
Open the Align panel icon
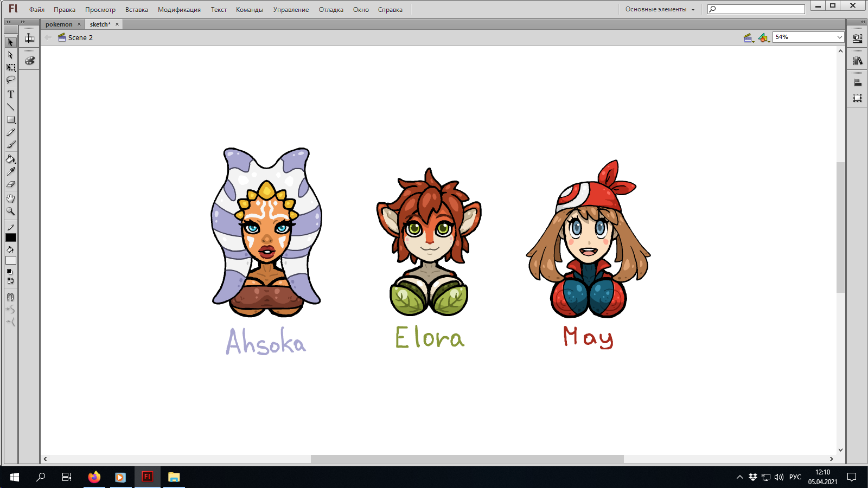coord(857,83)
